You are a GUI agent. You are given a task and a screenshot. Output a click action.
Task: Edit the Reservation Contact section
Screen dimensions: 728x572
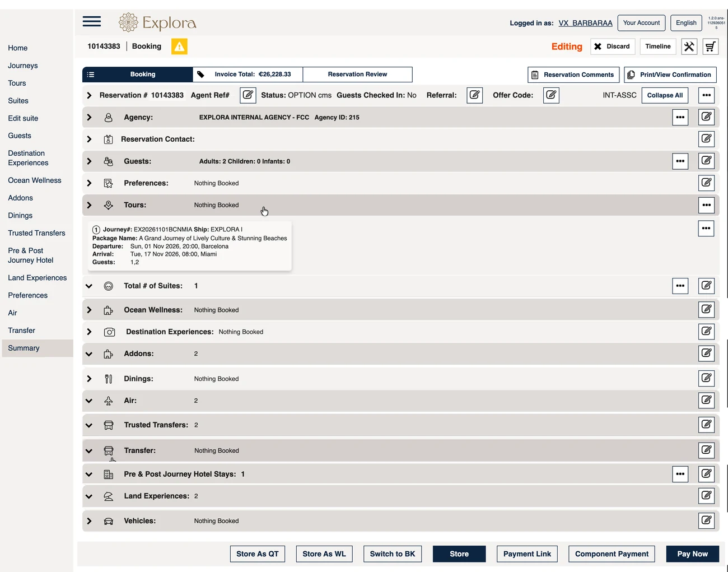click(x=707, y=139)
